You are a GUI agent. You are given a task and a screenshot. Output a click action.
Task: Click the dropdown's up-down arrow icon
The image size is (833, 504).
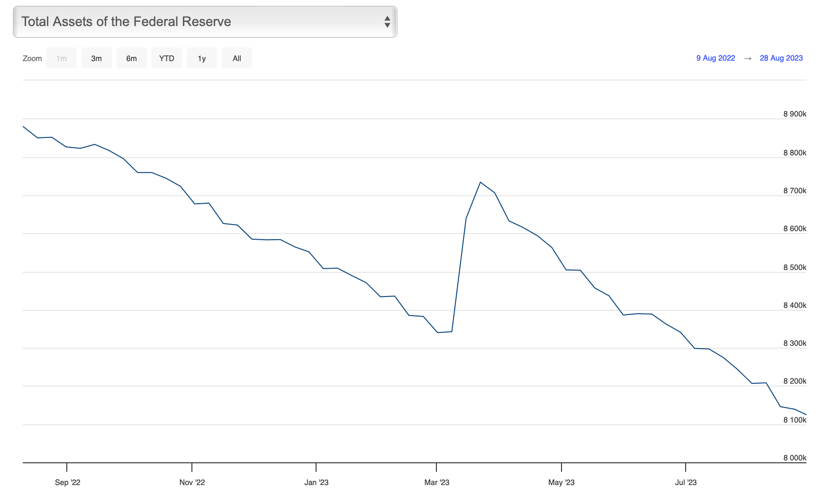coord(387,22)
